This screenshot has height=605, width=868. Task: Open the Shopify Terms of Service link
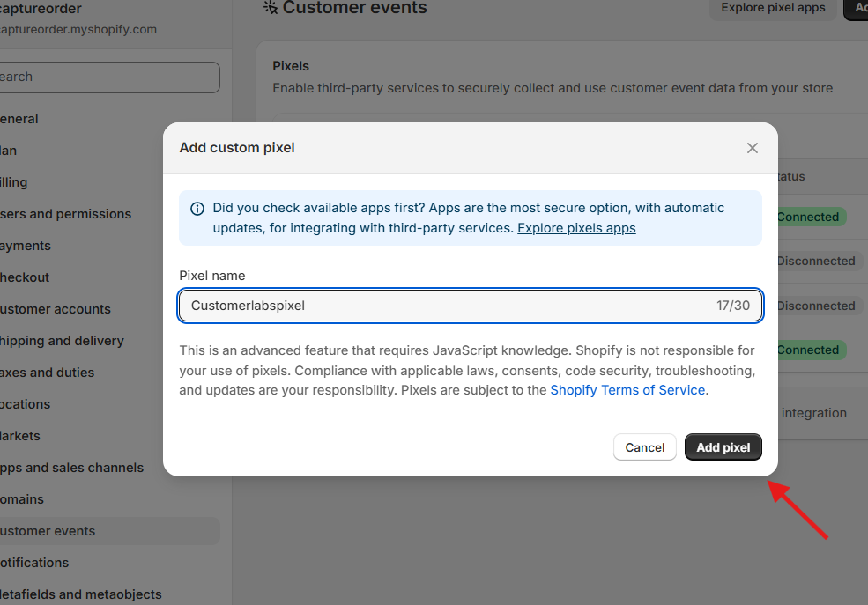pyautogui.click(x=627, y=390)
